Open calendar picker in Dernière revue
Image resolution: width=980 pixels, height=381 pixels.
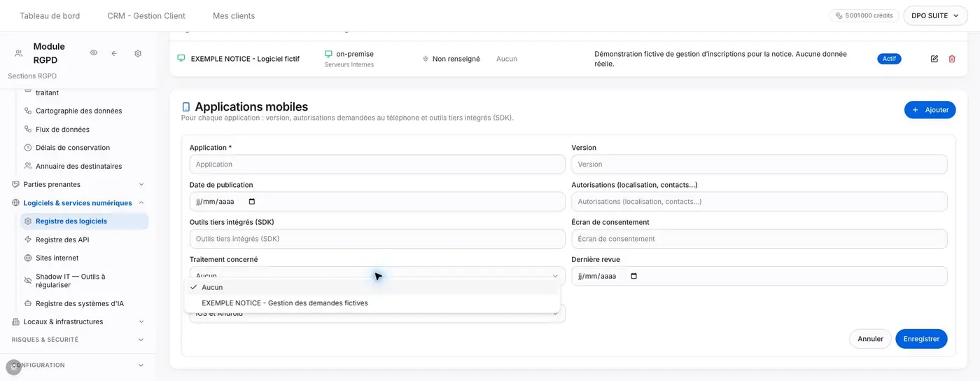pyautogui.click(x=634, y=276)
